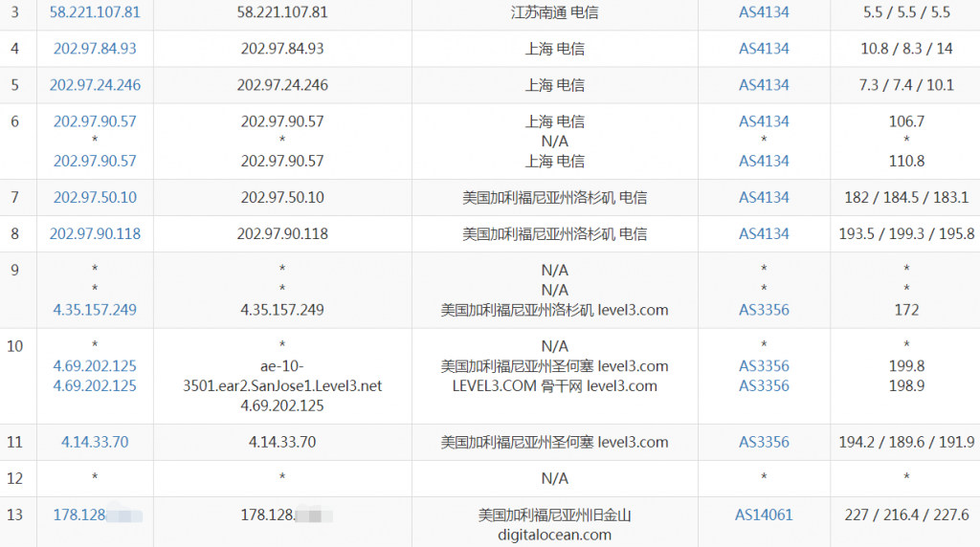Select 美国加利福尼亚州洛杉矶 电信 in hop 8
This screenshot has height=547, width=980.
(x=554, y=233)
